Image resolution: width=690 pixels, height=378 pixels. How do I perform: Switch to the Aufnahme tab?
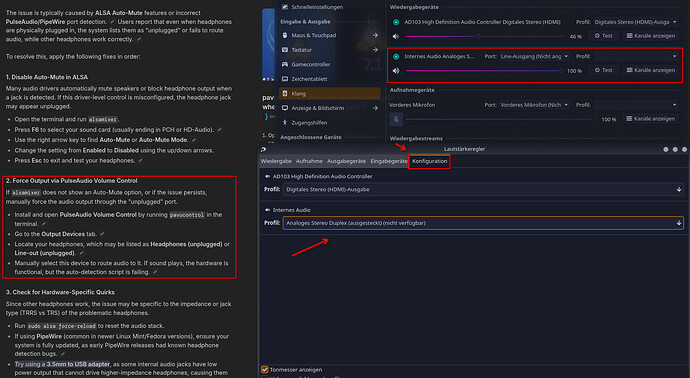[x=309, y=161]
